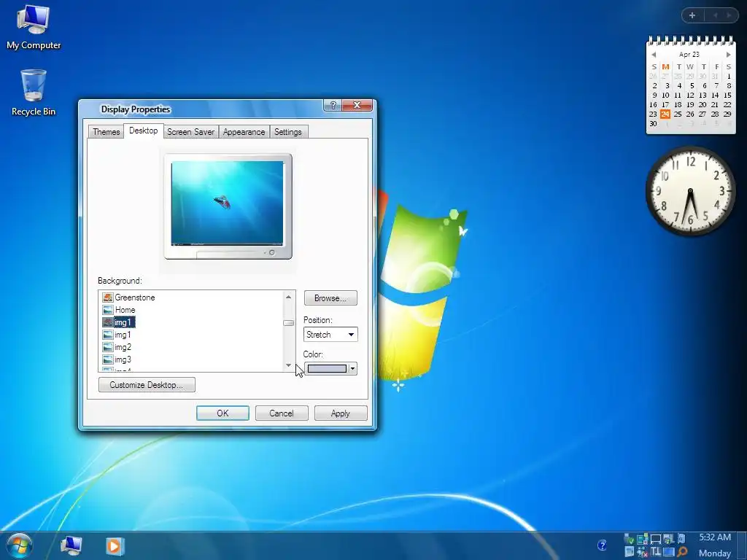Click the highlighted img1 background entry
747x560 pixels.
[x=119, y=322]
